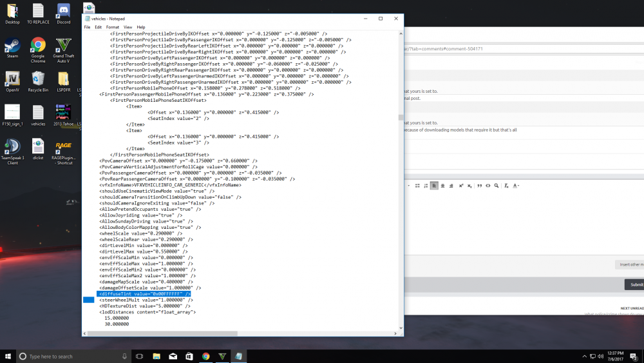
Task: Toggle left alignment in the reply editor
Action: pos(434,186)
